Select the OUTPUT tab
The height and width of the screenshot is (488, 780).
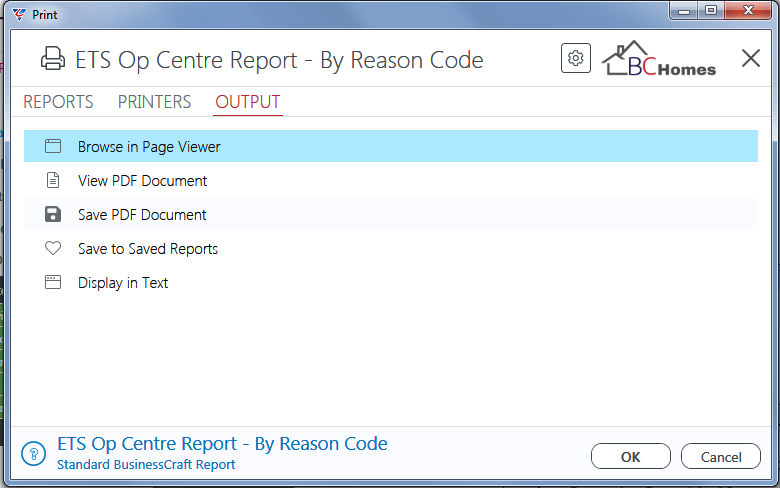(x=248, y=102)
